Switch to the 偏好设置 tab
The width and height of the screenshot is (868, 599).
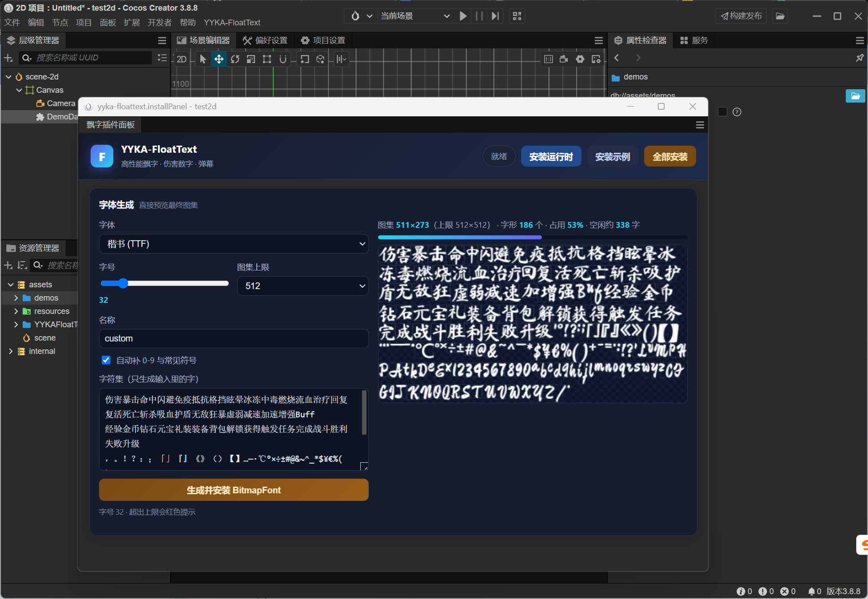pos(266,40)
